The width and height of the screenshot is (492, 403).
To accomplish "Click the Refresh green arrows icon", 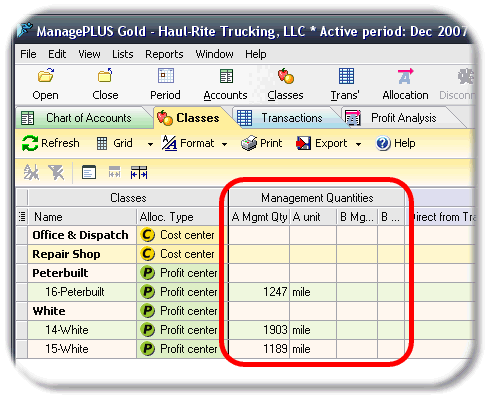I will pos(30,143).
